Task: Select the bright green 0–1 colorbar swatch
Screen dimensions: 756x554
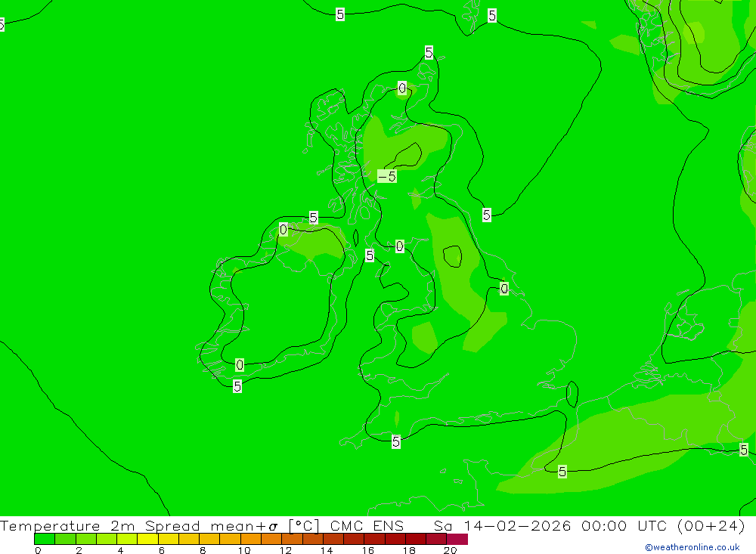Action: click(x=45, y=539)
